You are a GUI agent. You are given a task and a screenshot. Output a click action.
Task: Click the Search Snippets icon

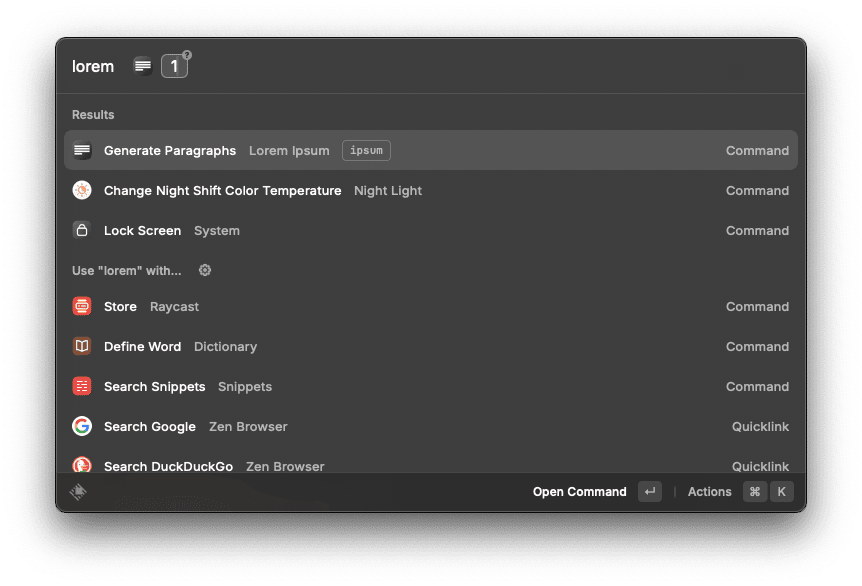pos(82,386)
